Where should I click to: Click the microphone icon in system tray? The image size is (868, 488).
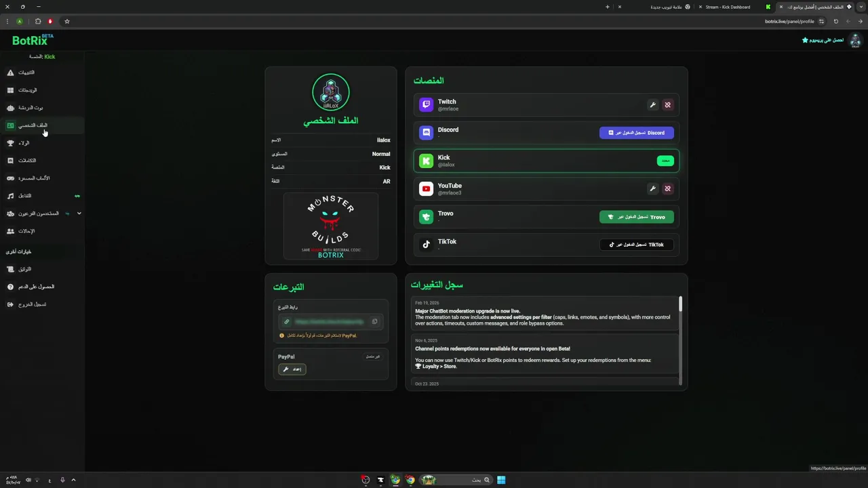pos(62,480)
